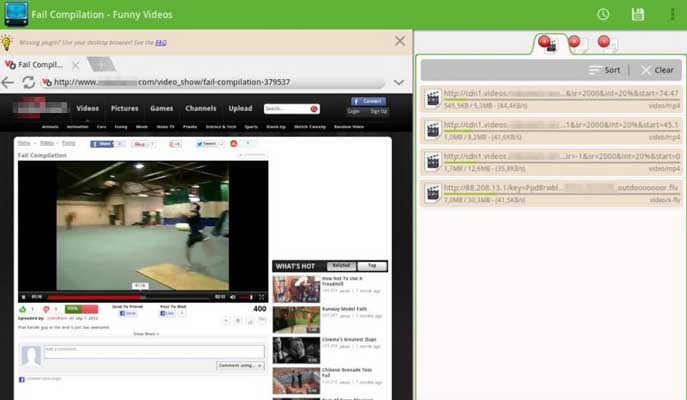687x400 pixels.
Task: Click the Google +1 button
Action: [x=175, y=144]
